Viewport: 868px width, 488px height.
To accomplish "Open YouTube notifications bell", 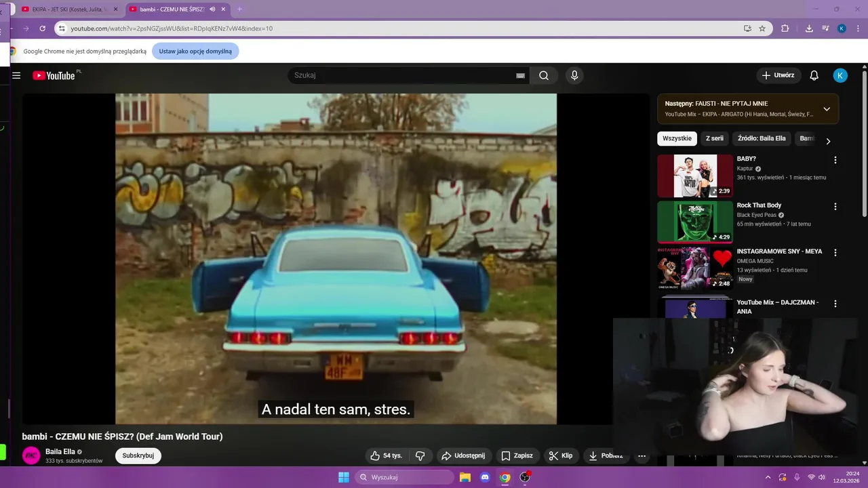I will coord(814,75).
